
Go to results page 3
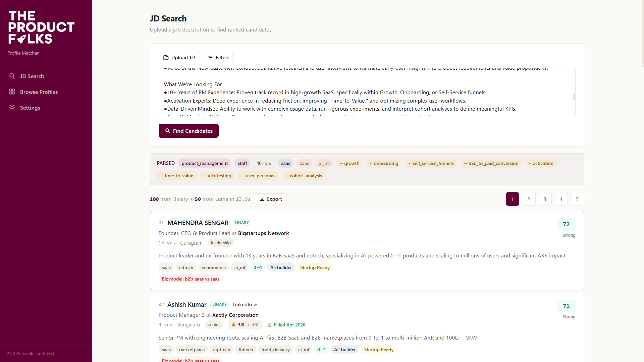545,199
